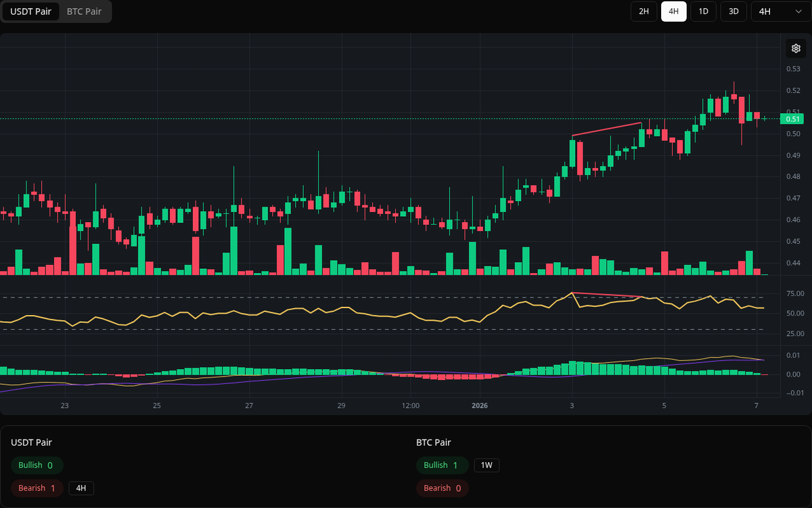
Task: Open the chart settings gear
Action: point(796,48)
